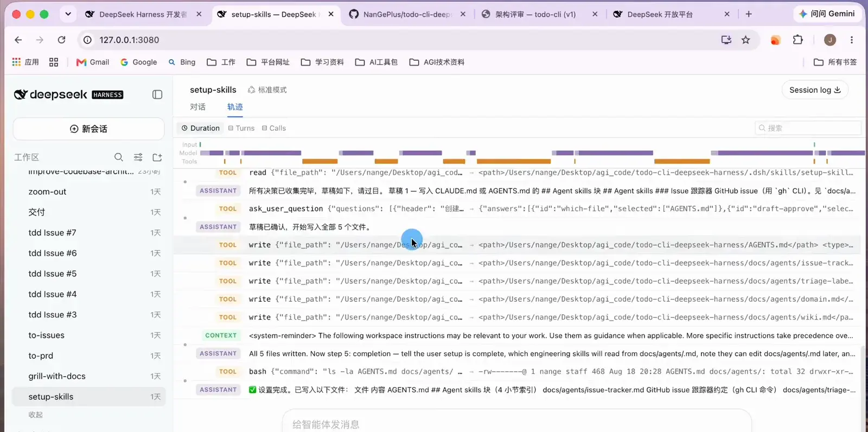This screenshot has width=868, height=432.
Task: Select the bash ls -la tool row
Action: tap(517, 372)
